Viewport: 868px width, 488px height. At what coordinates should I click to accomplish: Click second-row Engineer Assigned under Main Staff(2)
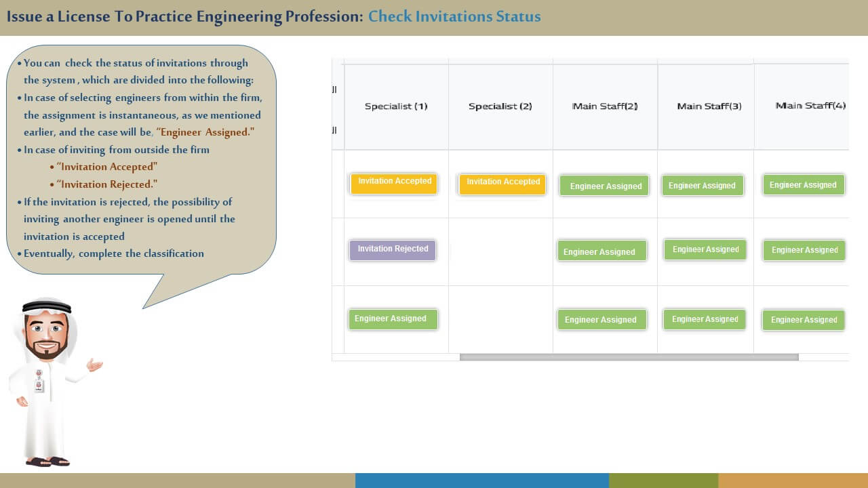point(601,251)
